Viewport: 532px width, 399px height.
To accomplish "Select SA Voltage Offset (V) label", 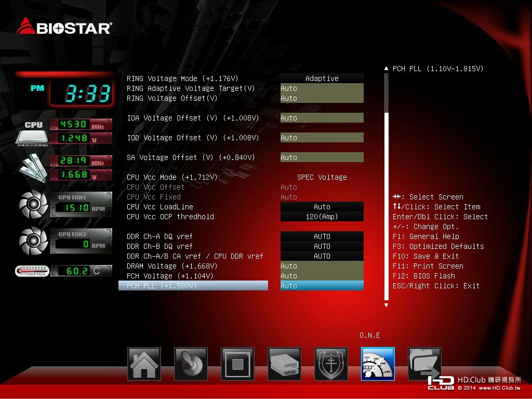I will pyautogui.click(x=191, y=157).
